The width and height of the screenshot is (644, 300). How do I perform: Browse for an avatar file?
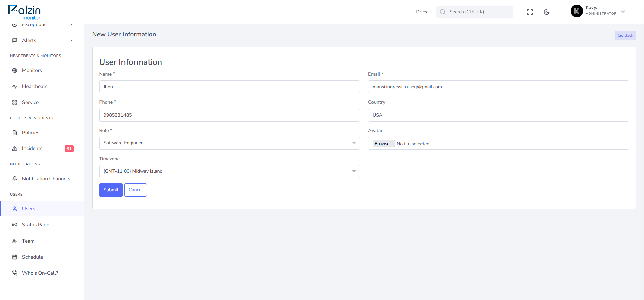coord(384,144)
